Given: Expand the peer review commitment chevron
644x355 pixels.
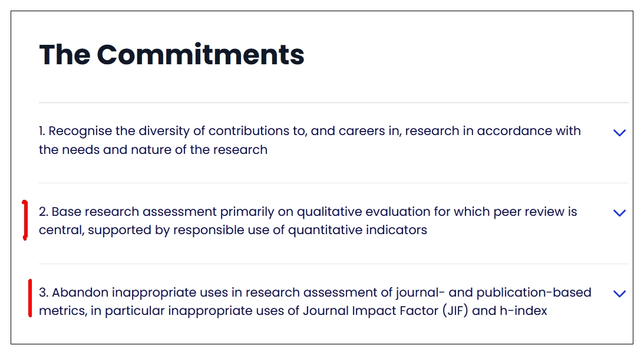Looking at the screenshot, I should 619,213.
